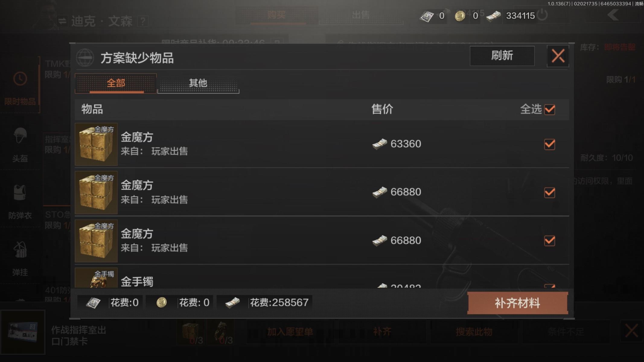Click the trader switch arrows icon
The width and height of the screenshot is (644, 362).
click(62, 21)
